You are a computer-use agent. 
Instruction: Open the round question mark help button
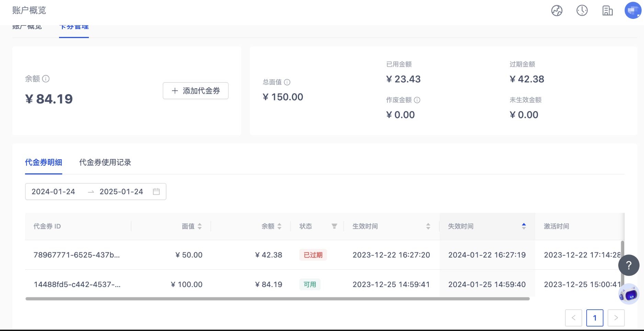coord(629,265)
